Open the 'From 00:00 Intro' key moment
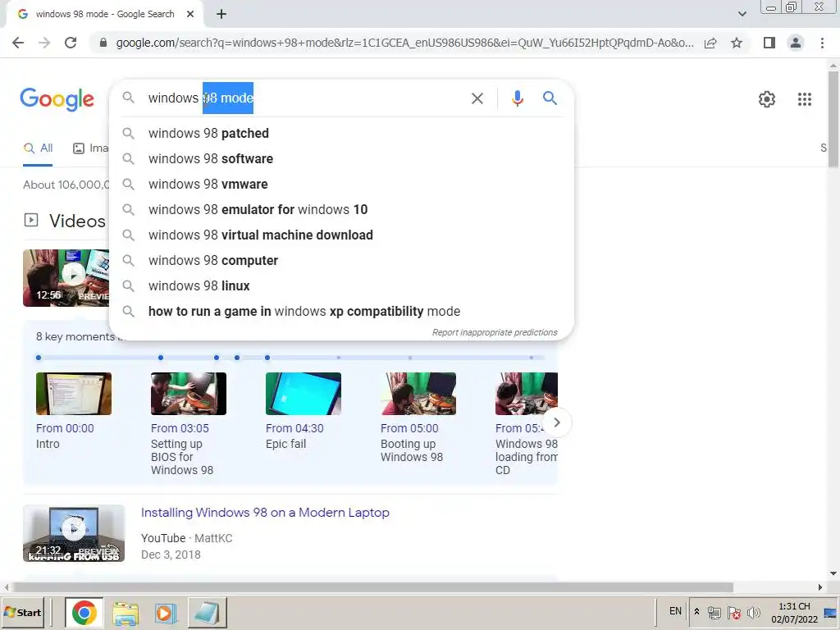The width and height of the screenshot is (840, 630). pos(73,411)
